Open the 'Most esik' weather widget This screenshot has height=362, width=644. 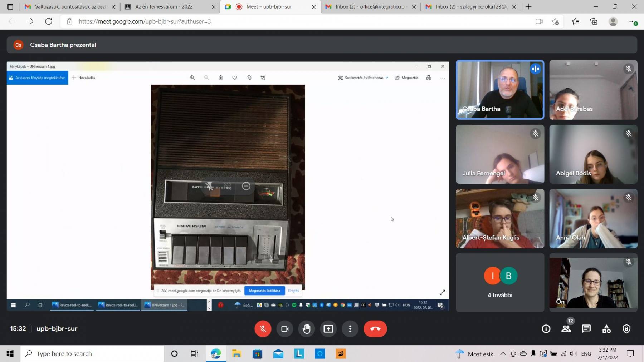point(474,354)
